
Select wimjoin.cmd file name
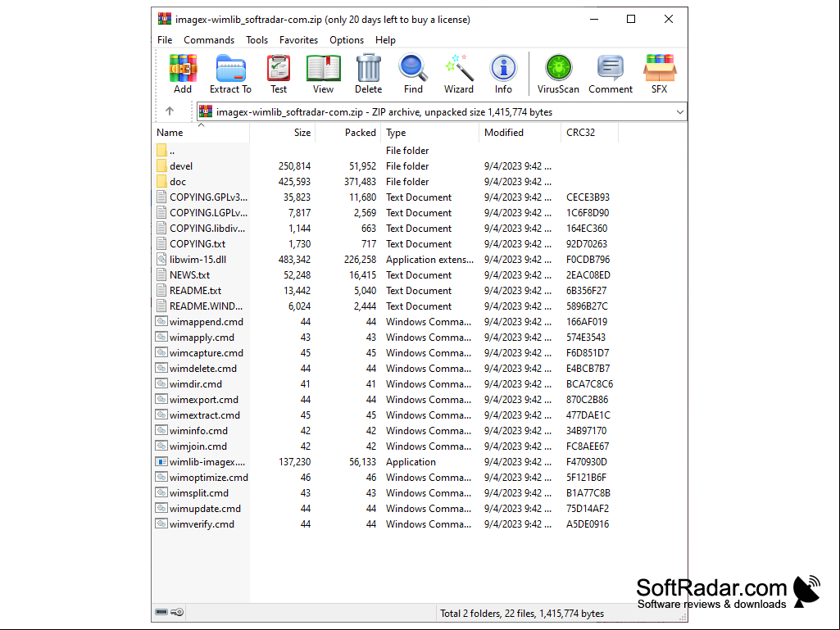click(x=198, y=446)
